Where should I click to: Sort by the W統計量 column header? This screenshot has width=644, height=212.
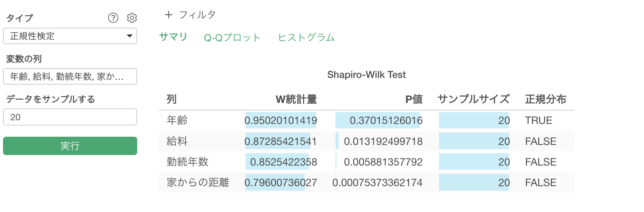(296, 99)
